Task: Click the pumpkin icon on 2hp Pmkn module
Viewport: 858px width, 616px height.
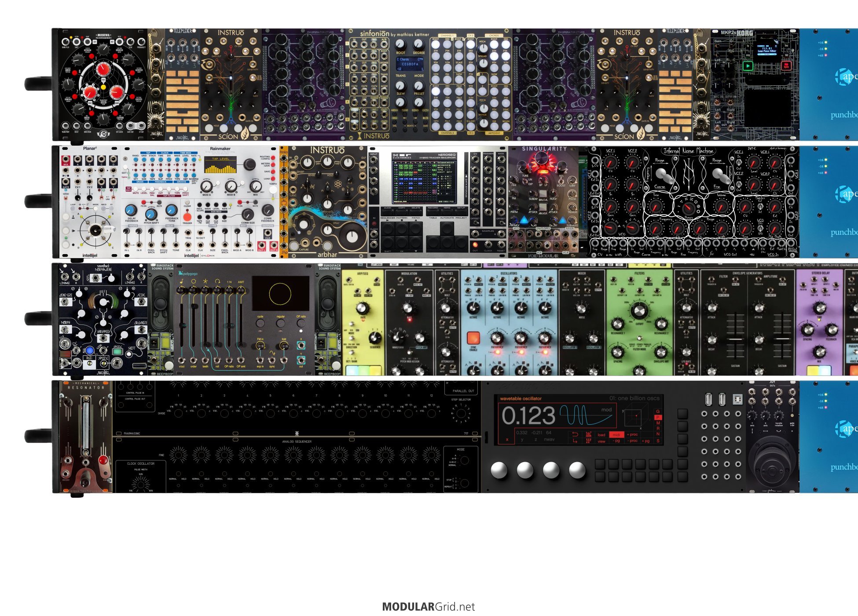Action: pyautogui.click(x=284, y=204)
